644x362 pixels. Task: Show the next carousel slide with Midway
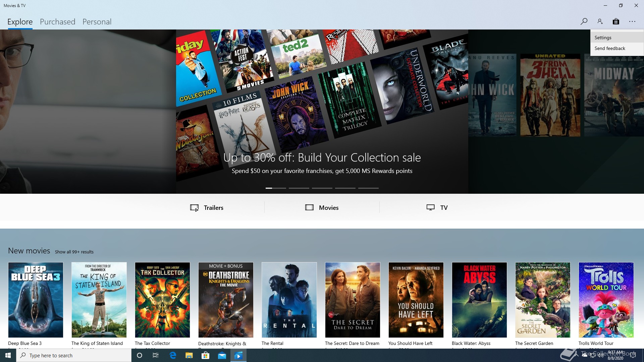(556, 111)
